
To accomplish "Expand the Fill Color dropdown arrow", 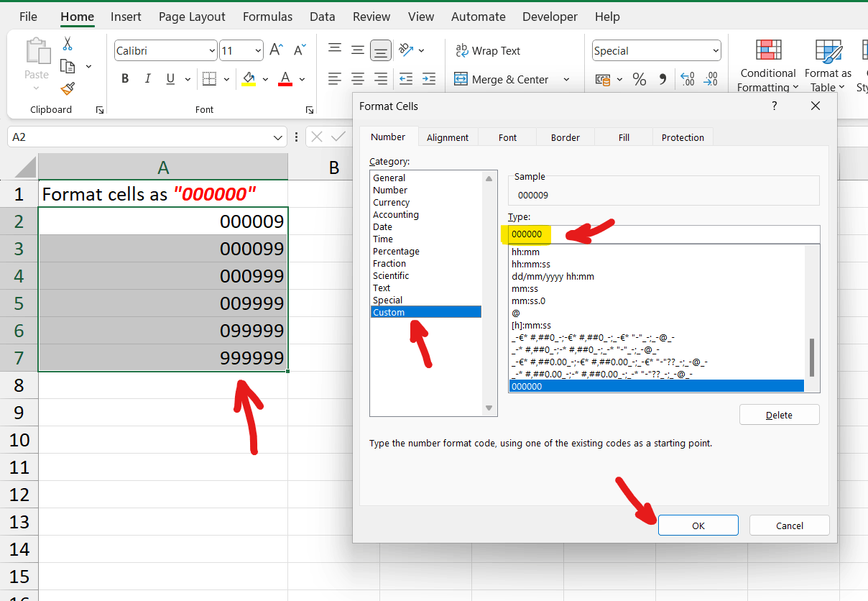I will click(265, 79).
